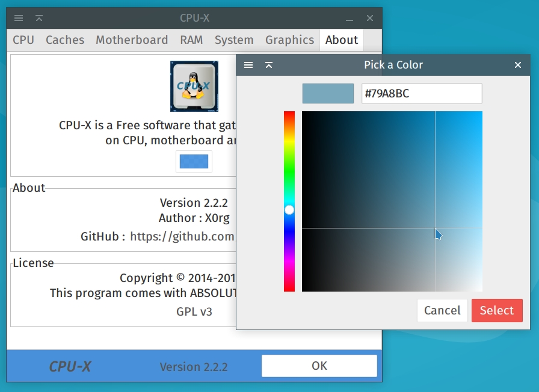Click the About tab
This screenshot has height=392, width=539.
[x=342, y=40]
